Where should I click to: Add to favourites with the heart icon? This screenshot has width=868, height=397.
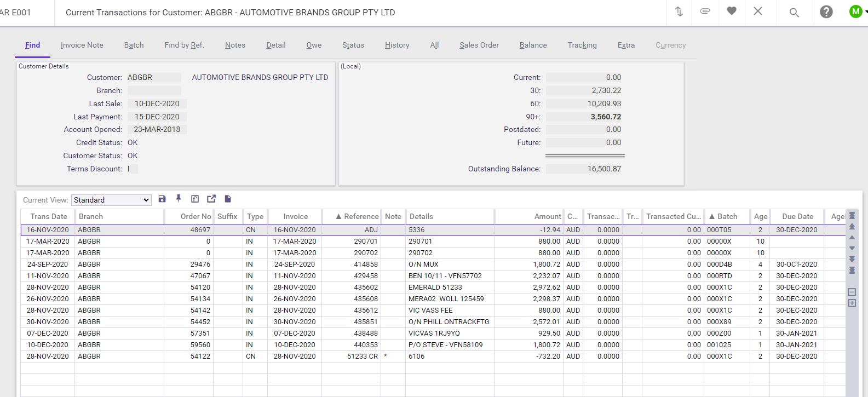pyautogui.click(x=732, y=11)
